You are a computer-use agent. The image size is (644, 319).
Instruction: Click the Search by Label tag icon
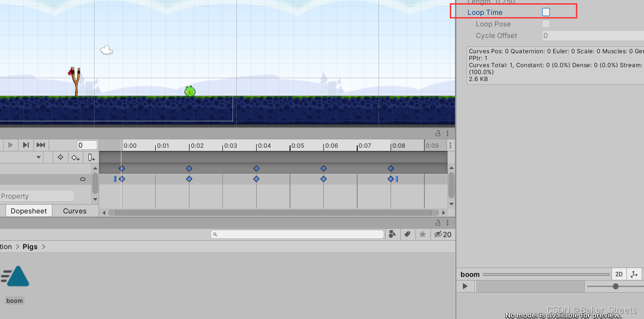point(407,234)
